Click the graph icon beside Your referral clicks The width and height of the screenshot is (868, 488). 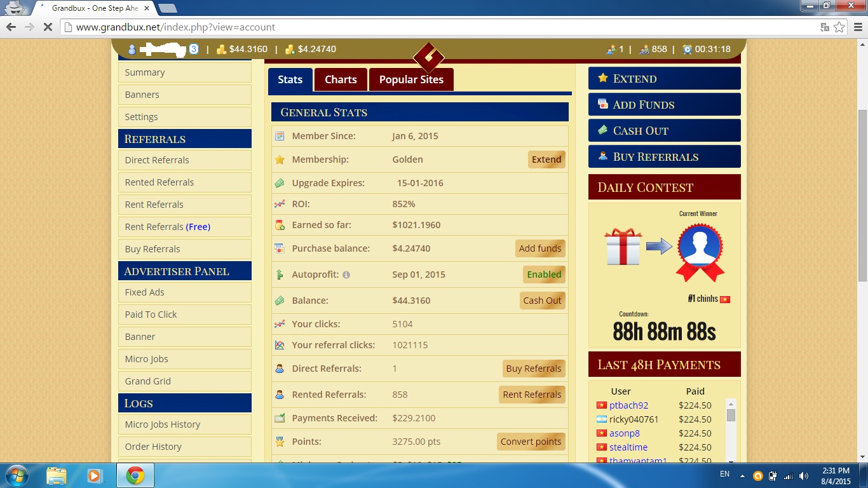click(x=280, y=345)
